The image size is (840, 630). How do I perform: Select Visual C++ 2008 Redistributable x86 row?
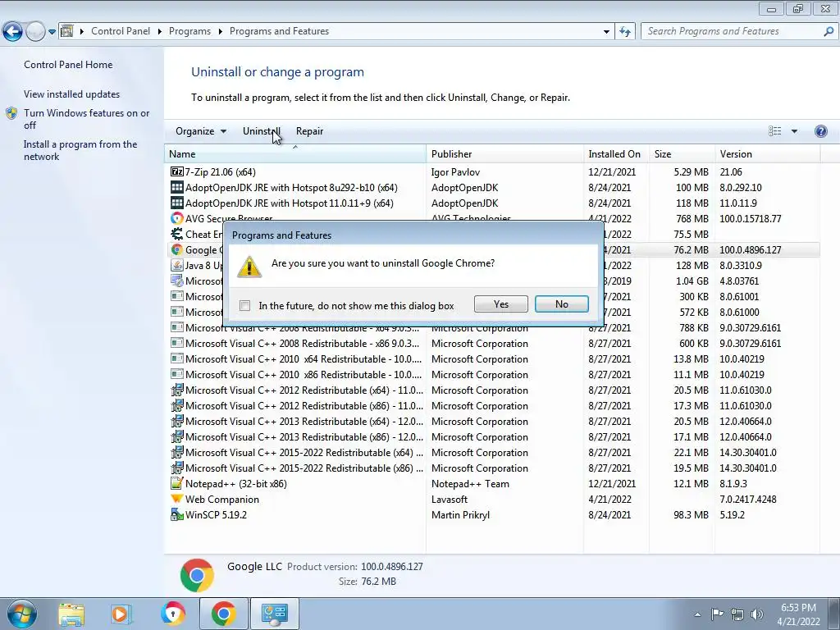[492, 343]
